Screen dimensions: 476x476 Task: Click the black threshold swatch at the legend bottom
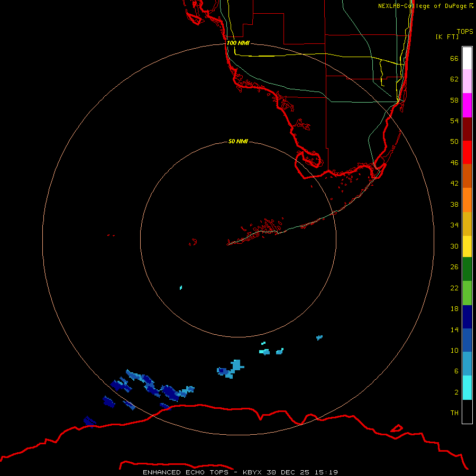tap(467, 411)
